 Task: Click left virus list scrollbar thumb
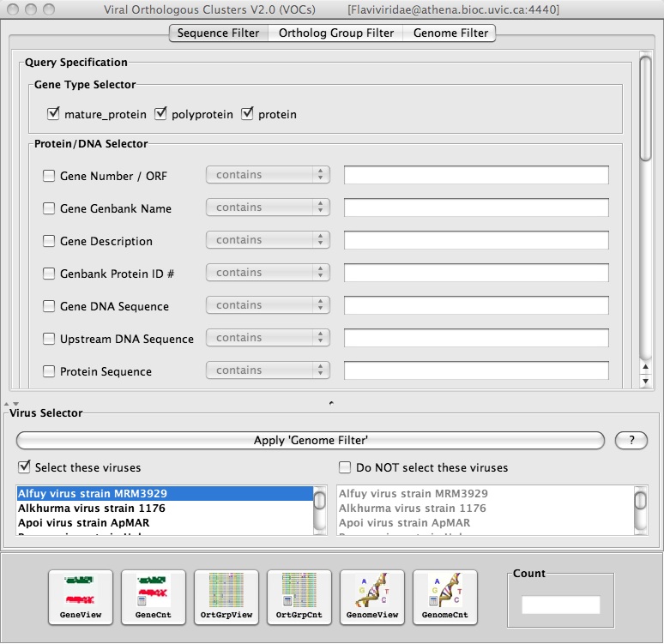pyautogui.click(x=320, y=501)
